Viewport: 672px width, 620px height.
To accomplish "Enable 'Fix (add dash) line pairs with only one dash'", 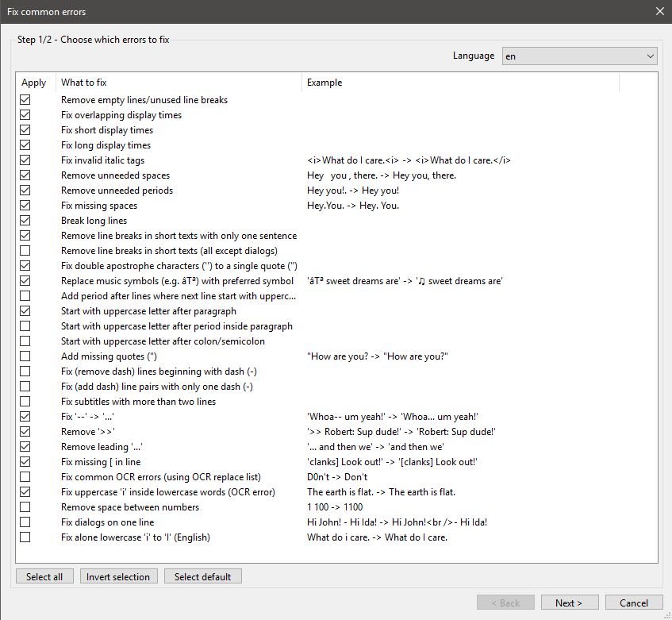I will click(25, 387).
